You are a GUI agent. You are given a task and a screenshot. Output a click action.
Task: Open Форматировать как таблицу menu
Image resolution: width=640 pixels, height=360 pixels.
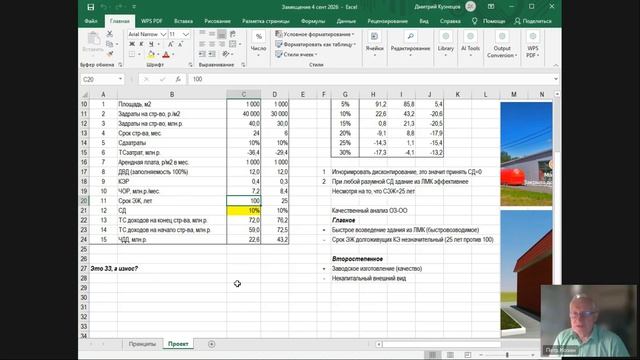(316, 44)
